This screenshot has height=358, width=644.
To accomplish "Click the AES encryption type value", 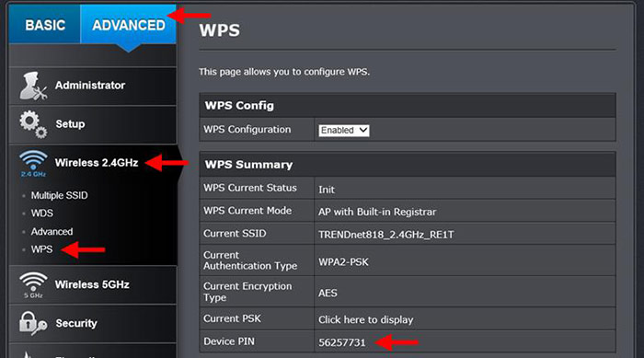I will pos(328,293).
